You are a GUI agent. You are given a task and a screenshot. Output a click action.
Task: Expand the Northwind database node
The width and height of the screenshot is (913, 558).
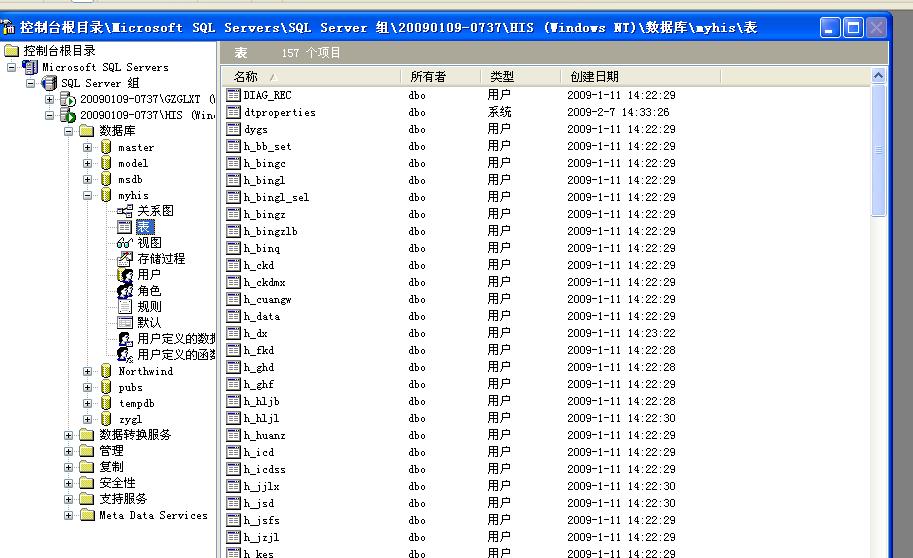87,372
